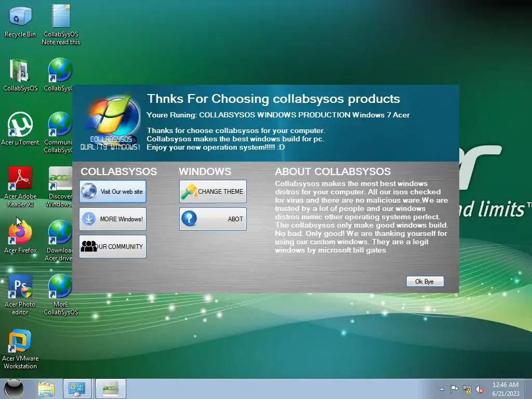This screenshot has height=399, width=532.
Task: Click the 'ABOUT COLLABSYSOS' heading
Action: coord(332,171)
